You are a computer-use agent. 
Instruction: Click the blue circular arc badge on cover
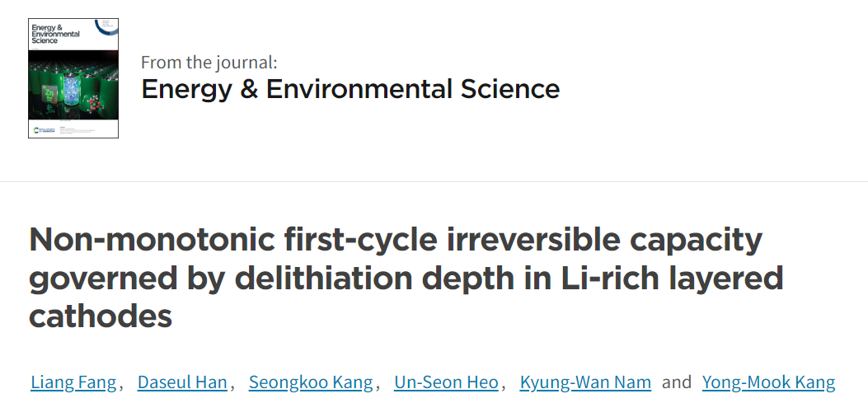pyautogui.click(x=106, y=27)
